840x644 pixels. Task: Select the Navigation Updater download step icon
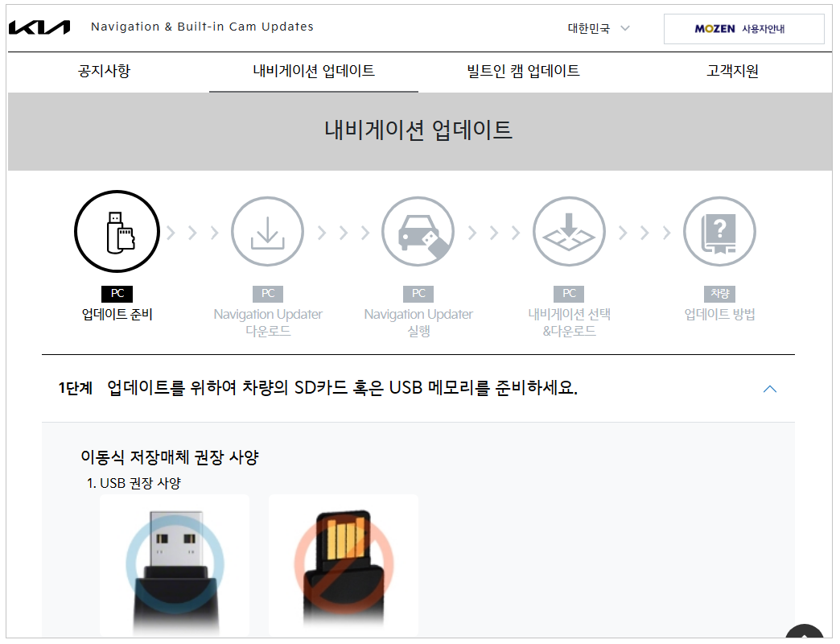(x=267, y=232)
